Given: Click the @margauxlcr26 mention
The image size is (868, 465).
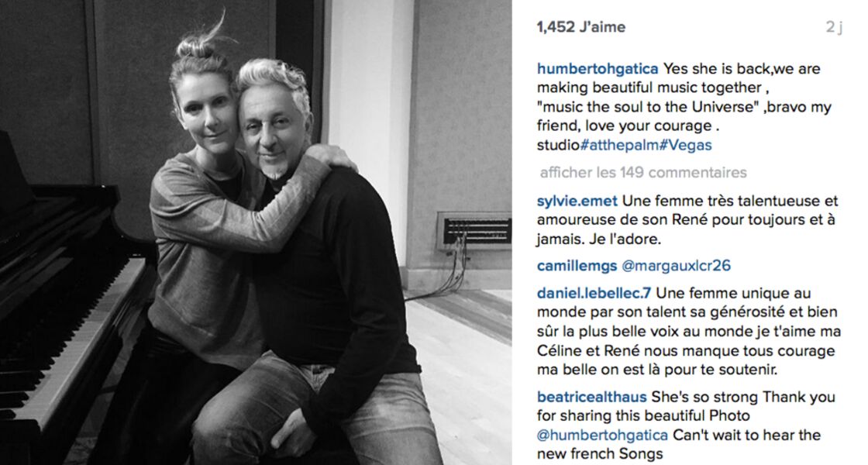Looking at the screenshot, I should click(677, 266).
